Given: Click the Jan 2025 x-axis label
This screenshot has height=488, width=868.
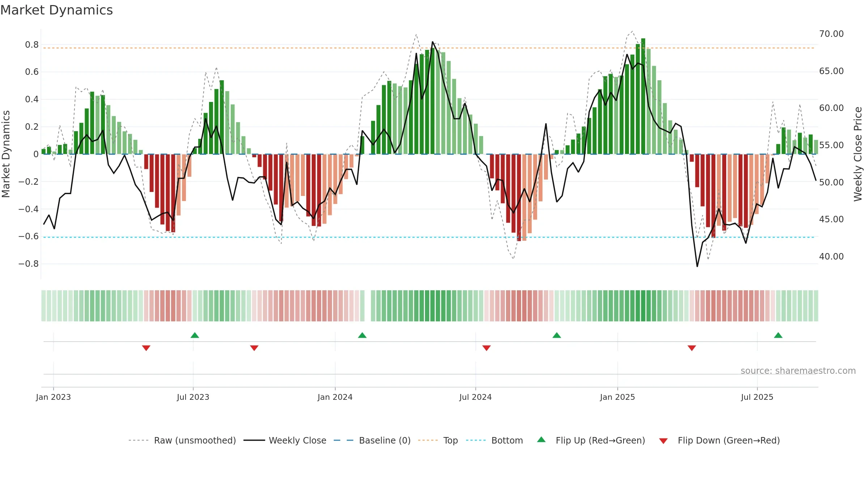Looking at the screenshot, I should (x=618, y=397).
